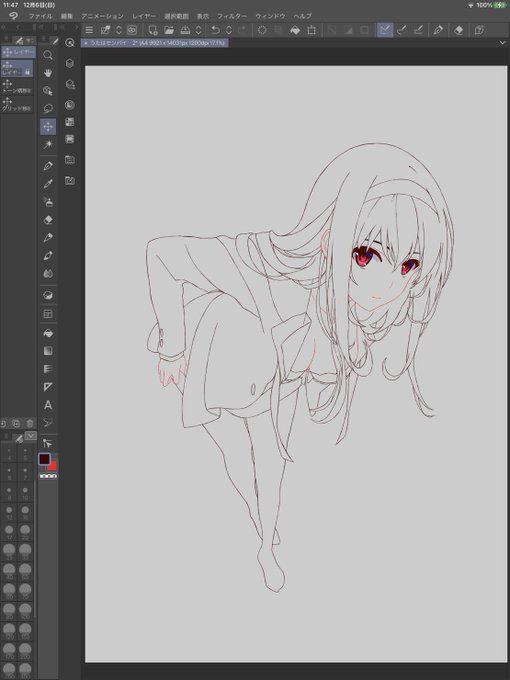Image resolution: width=510 pixels, height=680 pixels.
Task: Click the Scale/Rotate transform icon
Action: 311,30
